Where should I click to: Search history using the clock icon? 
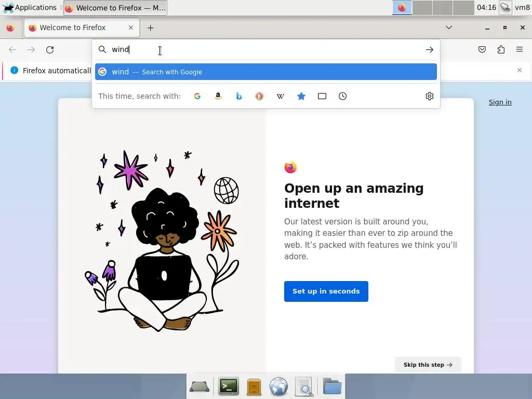pos(343,96)
